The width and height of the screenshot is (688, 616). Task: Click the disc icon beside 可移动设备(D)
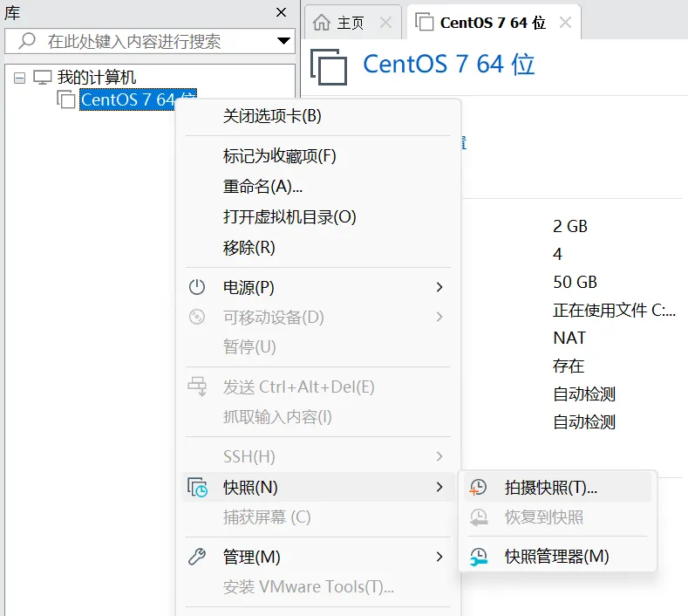(x=197, y=317)
